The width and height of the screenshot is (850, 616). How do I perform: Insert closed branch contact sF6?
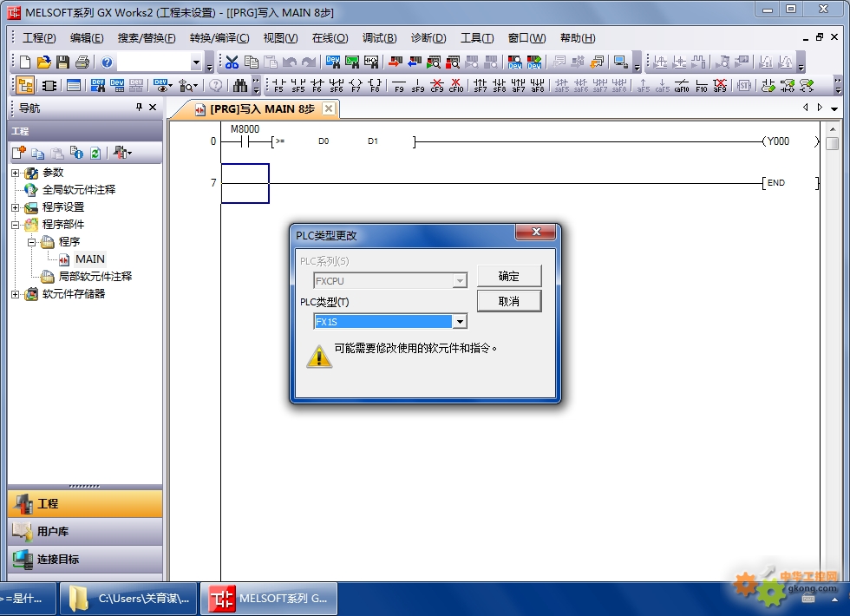(337, 85)
